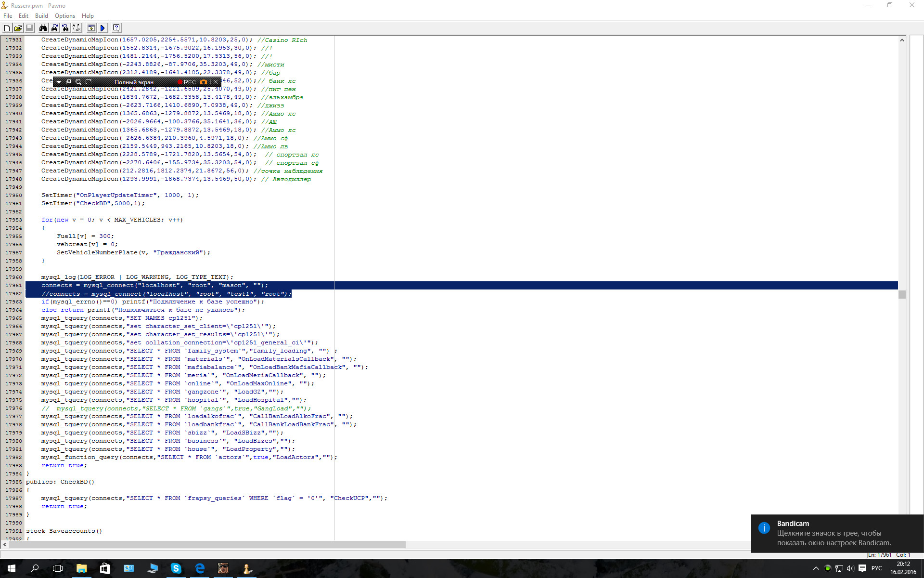Click the Find Next toolbar icon
The image size is (924, 578).
pos(54,28)
